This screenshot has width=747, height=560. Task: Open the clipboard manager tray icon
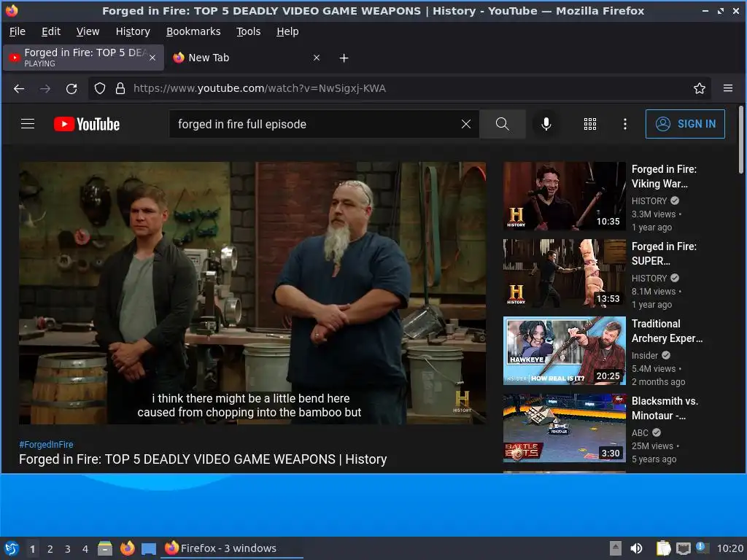point(662,548)
